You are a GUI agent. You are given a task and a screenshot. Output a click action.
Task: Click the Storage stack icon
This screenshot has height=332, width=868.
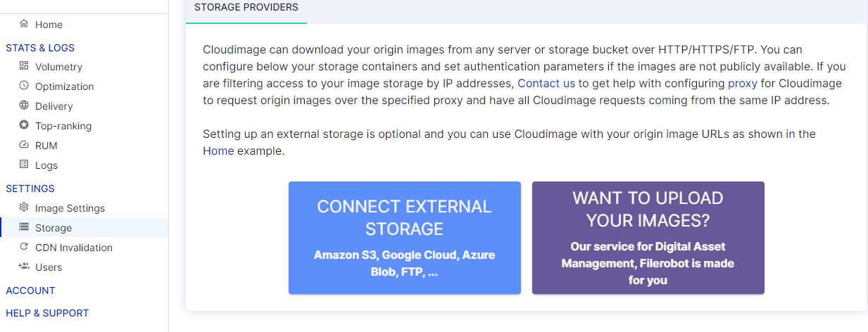(25, 227)
